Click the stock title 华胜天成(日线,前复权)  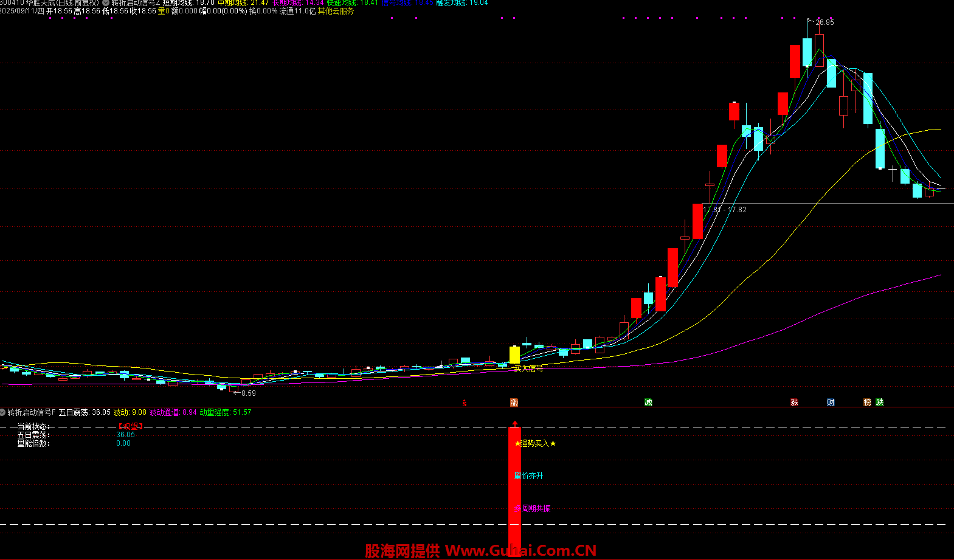pyautogui.click(x=62, y=3)
